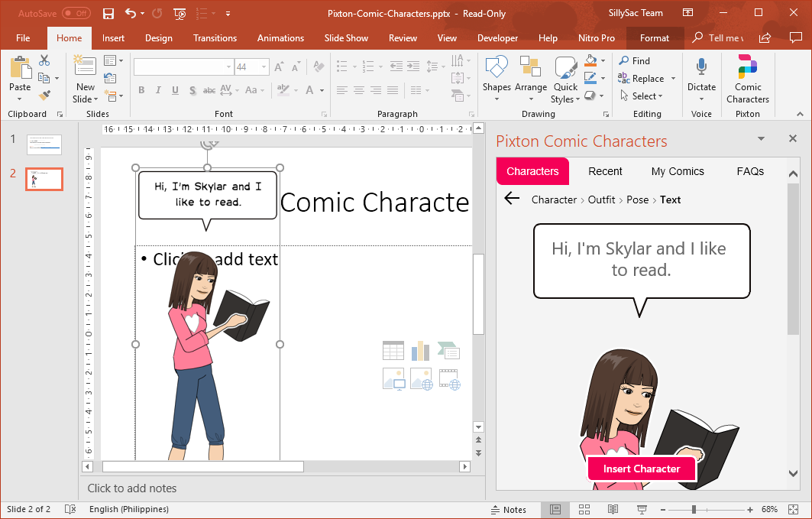
Task: Open the Recent tab in Pixton panel
Action: click(605, 171)
